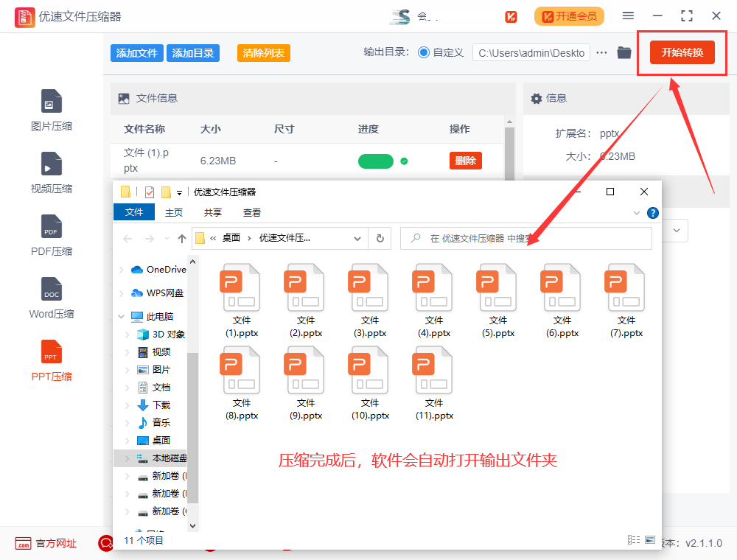Collapse 此电脑 in explorer tree
The width and height of the screenshot is (737, 560).
pos(122,317)
